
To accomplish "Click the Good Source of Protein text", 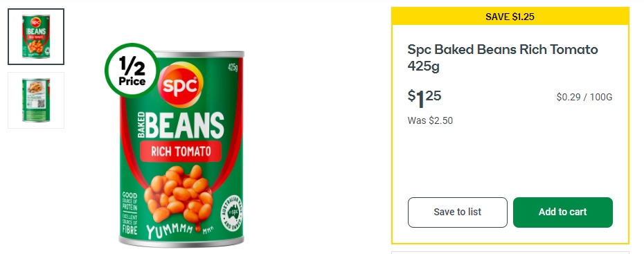I will (129, 201).
